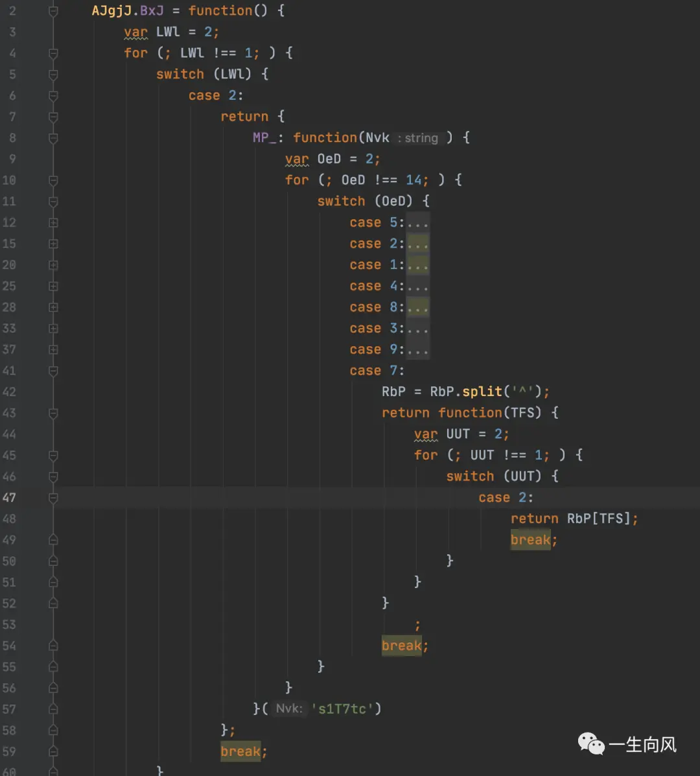Click the number 14 in the OeD loop condition
The height and width of the screenshot is (776, 700).
[414, 180]
